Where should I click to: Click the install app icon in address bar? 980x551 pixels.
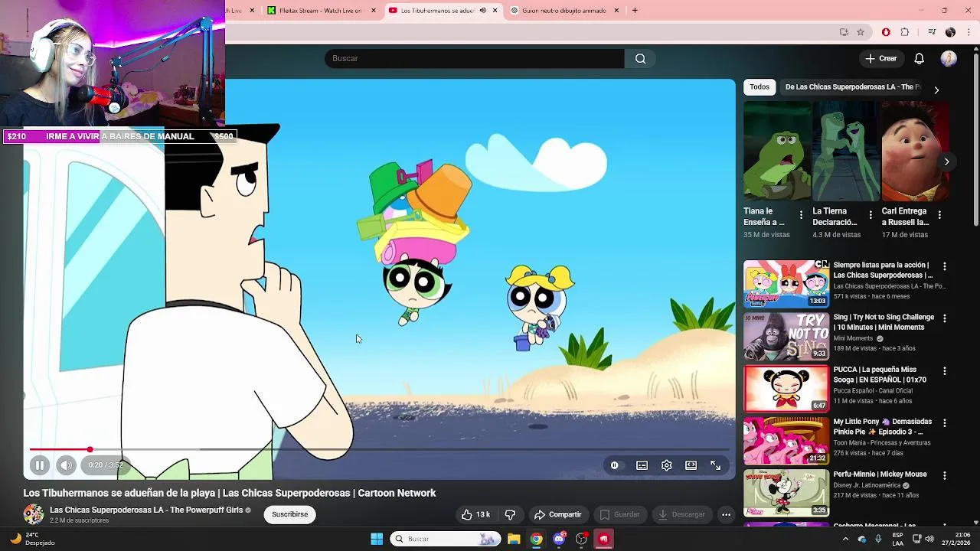pos(844,32)
